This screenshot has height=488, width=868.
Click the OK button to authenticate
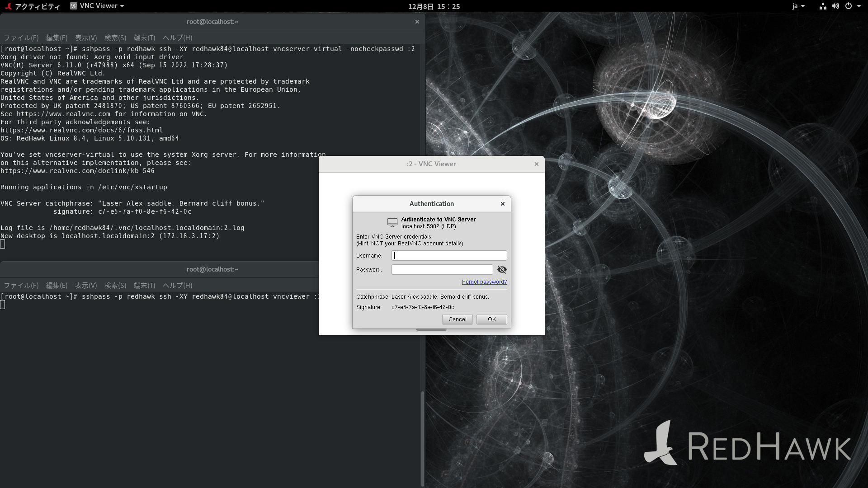coord(492,319)
